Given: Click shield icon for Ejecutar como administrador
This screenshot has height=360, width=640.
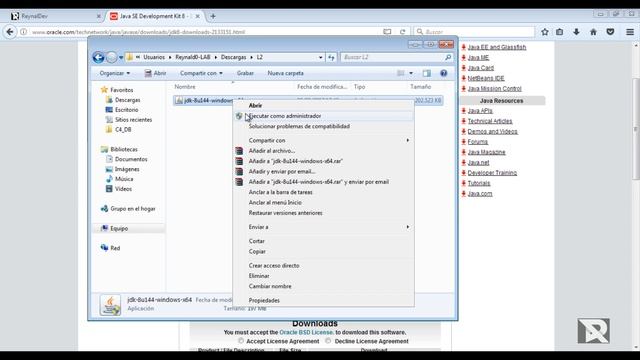Looking at the screenshot, I should coord(239,116).
